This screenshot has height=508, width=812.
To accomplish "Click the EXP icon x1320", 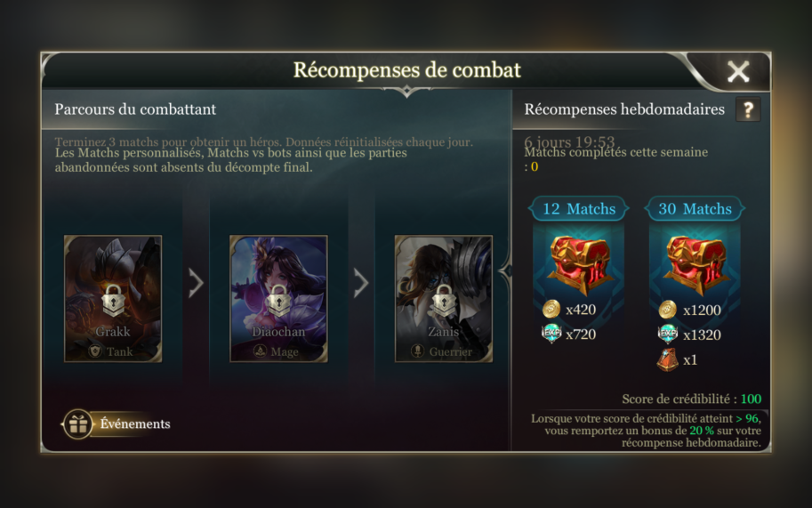I will (x=668, y=335).
